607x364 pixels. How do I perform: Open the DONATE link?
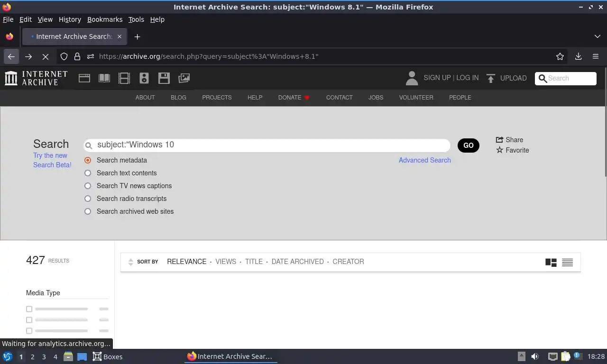294,98
